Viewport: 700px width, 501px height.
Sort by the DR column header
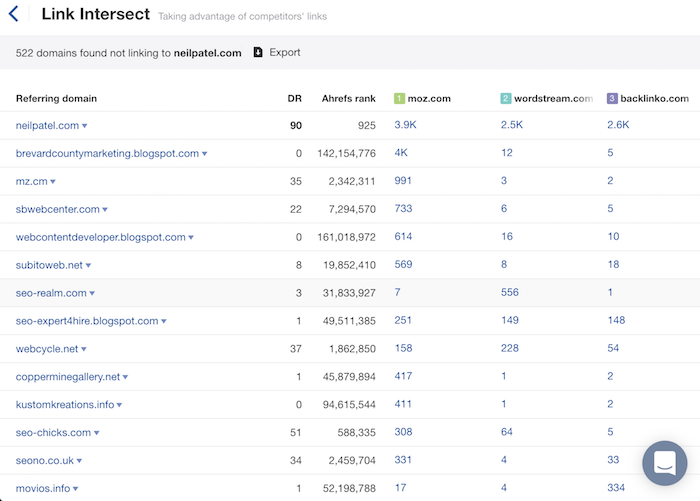click(x=294, y=98)
